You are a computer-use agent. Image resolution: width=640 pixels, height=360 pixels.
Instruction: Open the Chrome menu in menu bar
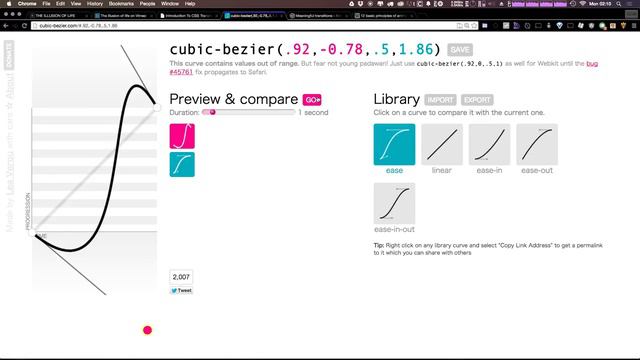click(27, 4)
